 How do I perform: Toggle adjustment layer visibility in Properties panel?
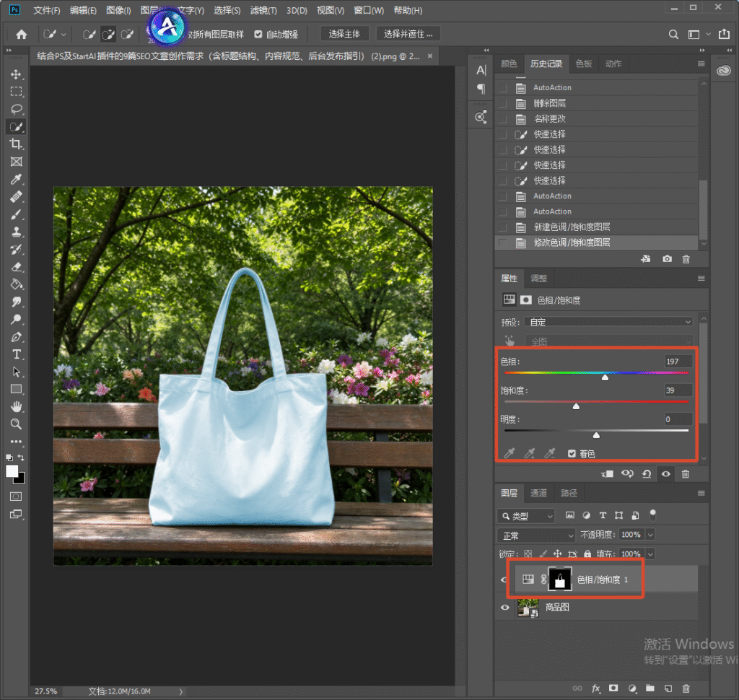[666, 473]
